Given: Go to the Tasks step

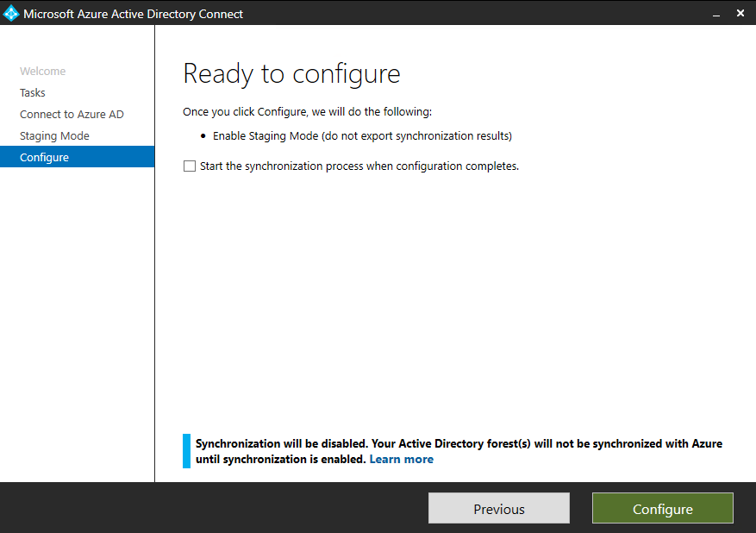Looking at the screenshot, I should click(32, 92).
